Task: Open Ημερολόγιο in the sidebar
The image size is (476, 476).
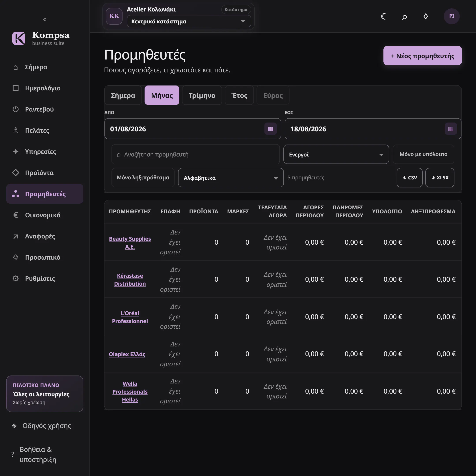Action: tap(45, 88)
